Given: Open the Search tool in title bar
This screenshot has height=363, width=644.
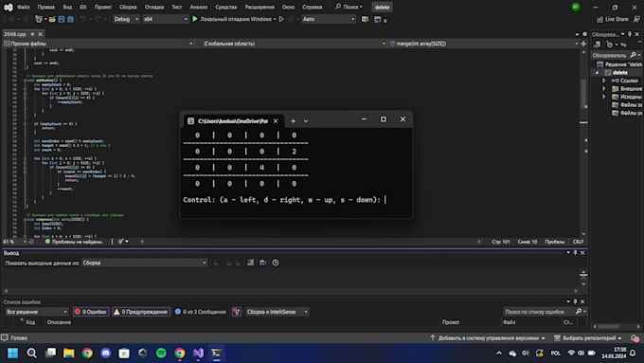Looking at the screenshot, I should tap(349, 7).
